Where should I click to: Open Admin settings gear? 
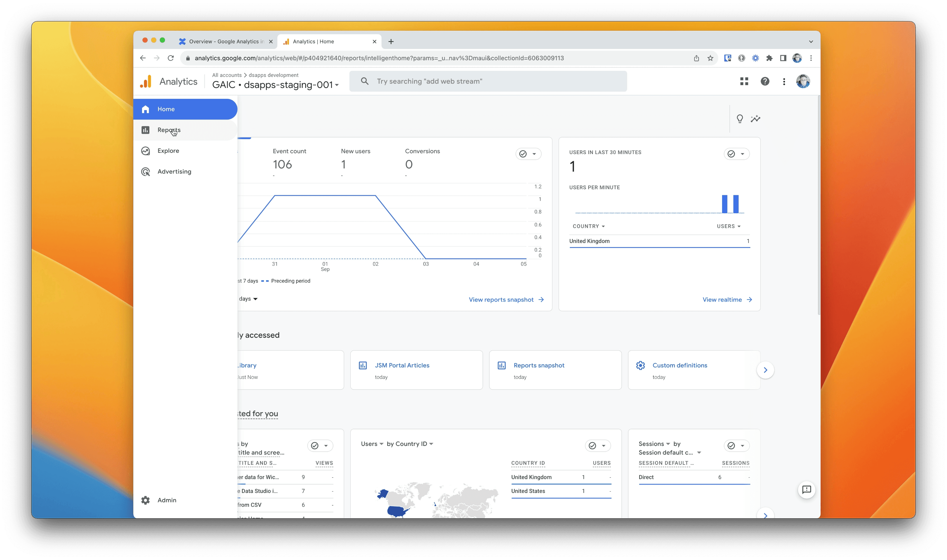[146, 500]
